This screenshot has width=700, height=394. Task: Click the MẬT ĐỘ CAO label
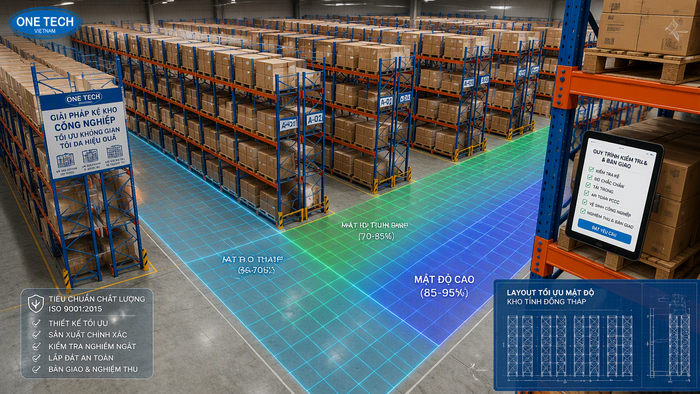pyautogui.click(x=444, y=280)
